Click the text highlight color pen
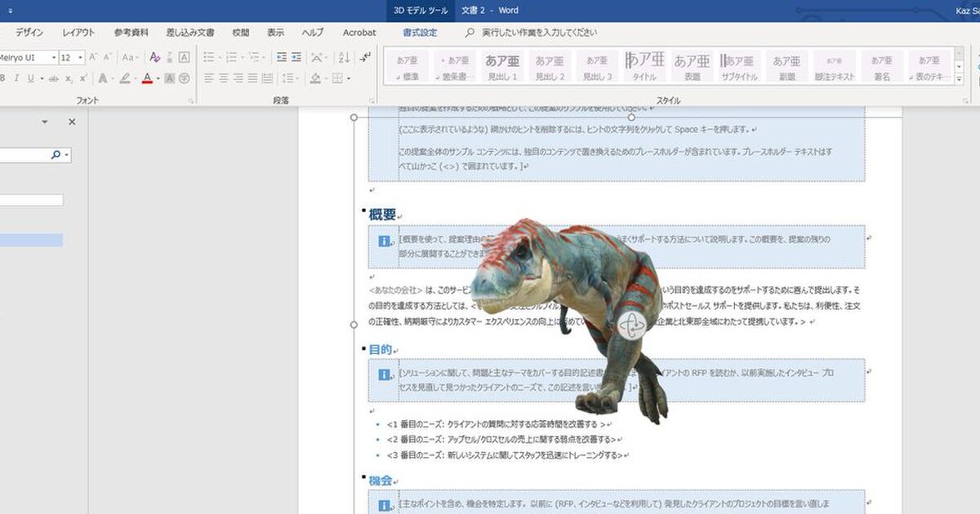This screenshot has width=980, height=514. click(x=125, y=78)
